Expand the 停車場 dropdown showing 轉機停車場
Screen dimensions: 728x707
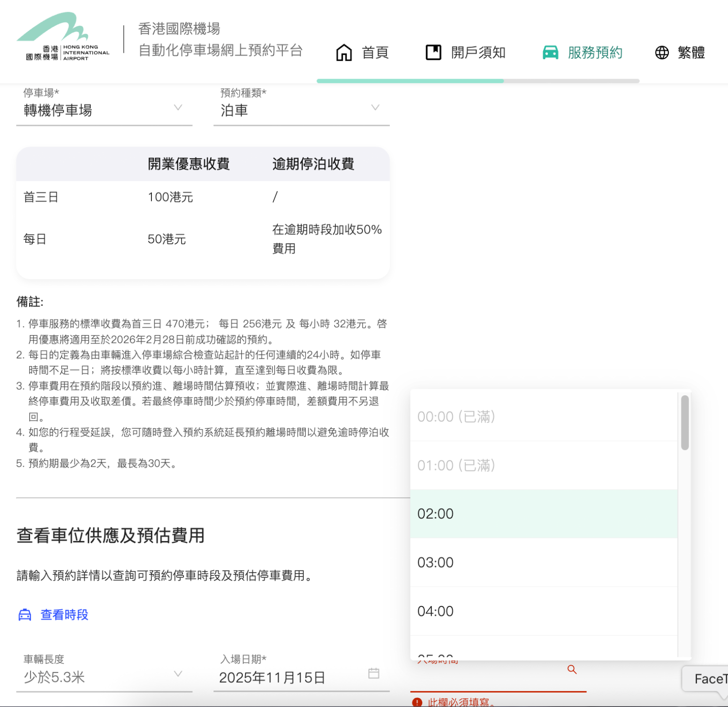(104, 110)
